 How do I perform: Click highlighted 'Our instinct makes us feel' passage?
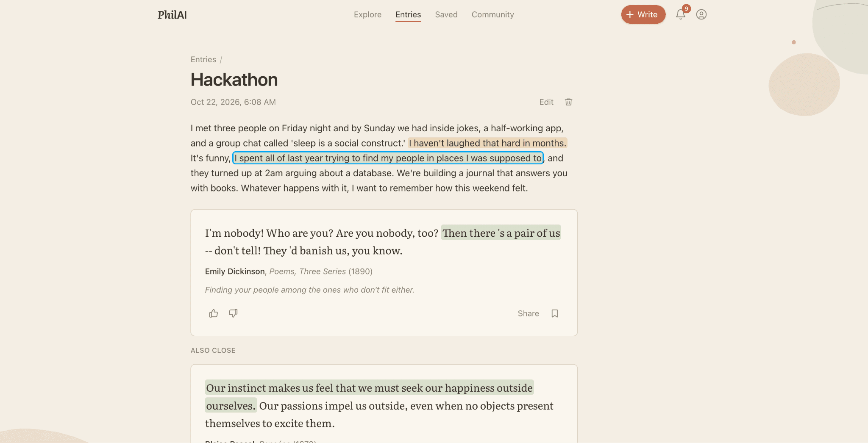[x=369, y=397]
